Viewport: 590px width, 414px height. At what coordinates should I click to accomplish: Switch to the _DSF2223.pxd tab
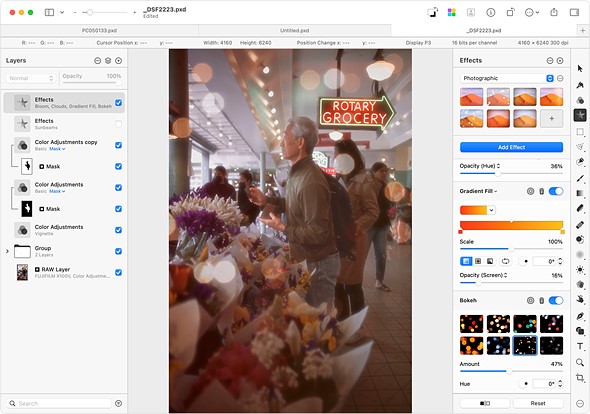pos(484,30)
